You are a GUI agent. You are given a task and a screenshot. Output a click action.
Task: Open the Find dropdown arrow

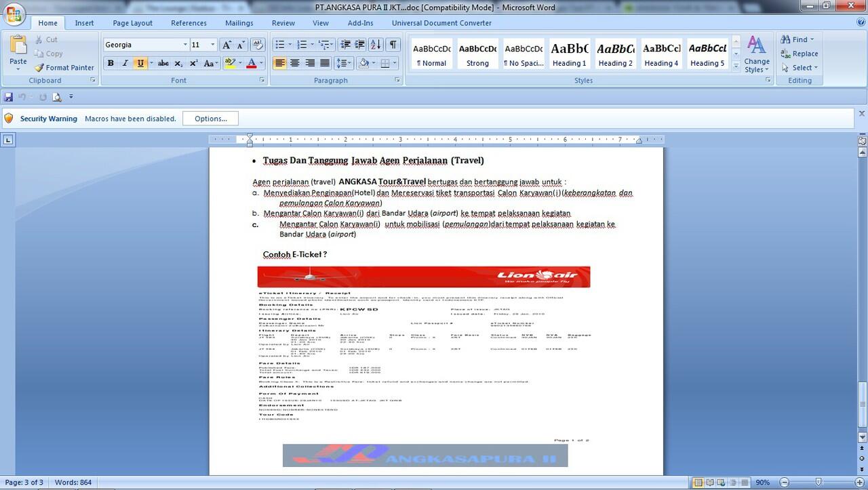point(812,39)
